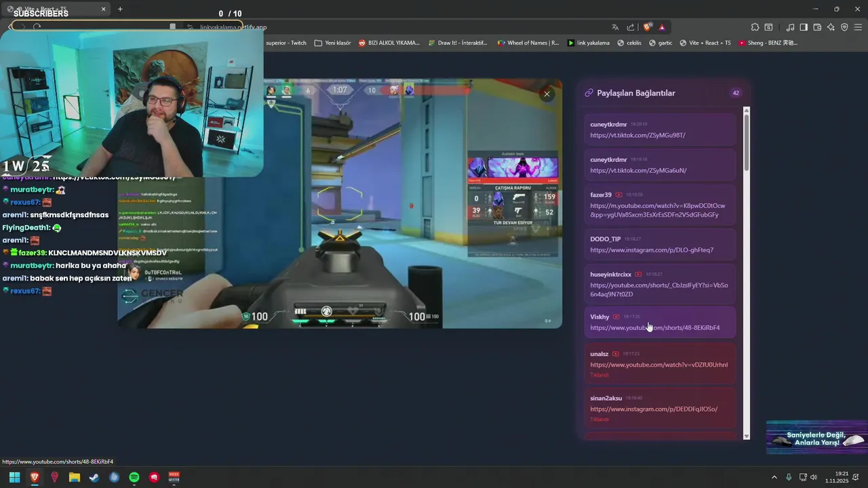Open a new browser tab with plus button
Image resolution: width=868 pixels, height=488 pixels.
(120, 9)
